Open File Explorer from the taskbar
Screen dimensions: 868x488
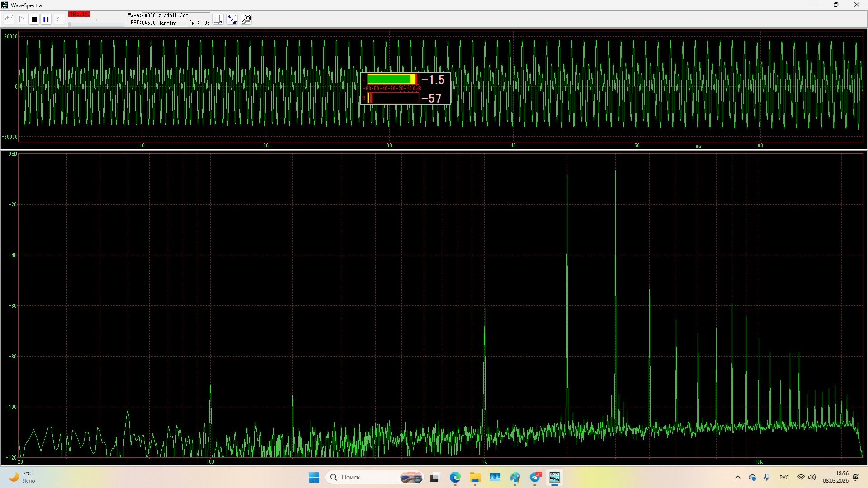(x=475, y=477)
